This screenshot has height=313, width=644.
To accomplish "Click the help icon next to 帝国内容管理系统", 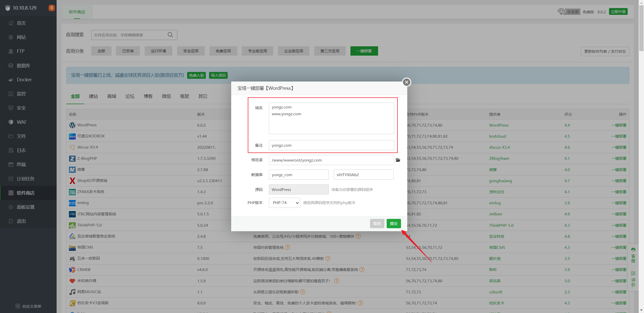I will (x=288, y=247).
